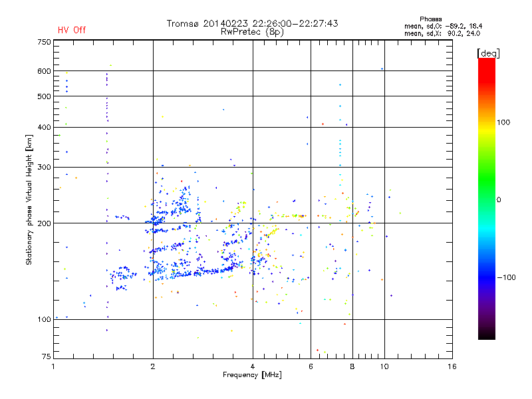Click the x-axis '10' tick label

coord(384,366)
